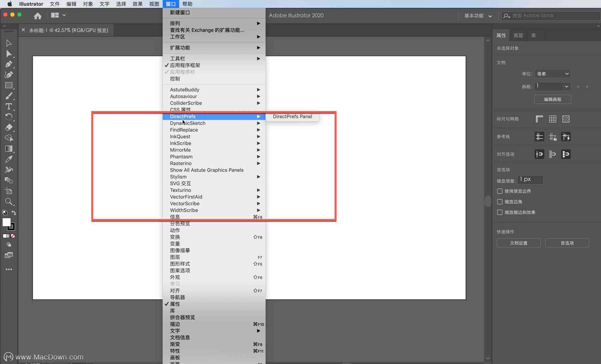Select the Type tool
This screenshot has width=601, height=364.
(x=9, y=107)
